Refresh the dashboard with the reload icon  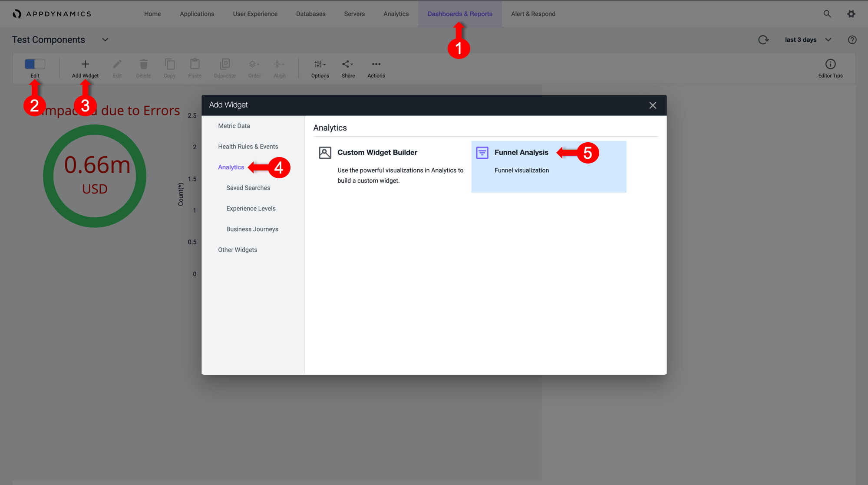[763, 40]
